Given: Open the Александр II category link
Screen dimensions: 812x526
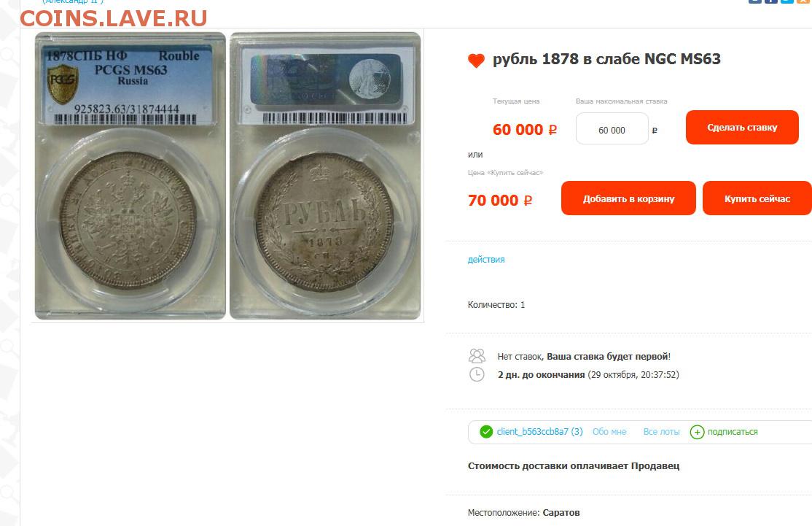Looking at the screenshot, I should [x=72, y=2].
